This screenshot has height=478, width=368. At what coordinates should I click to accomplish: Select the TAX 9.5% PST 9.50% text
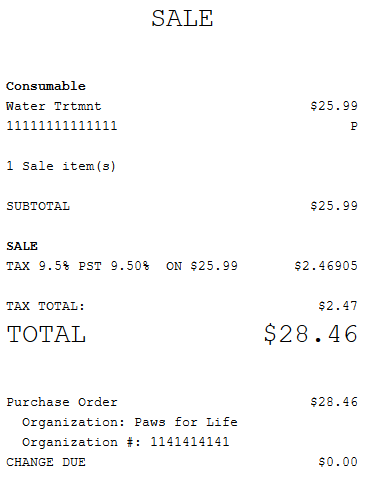click(78, 266)
